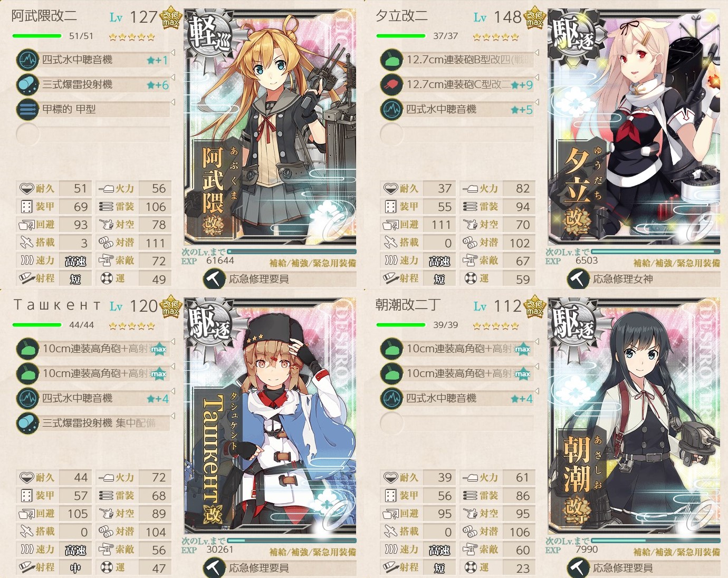Click sonar icon beside Abukuma's 四式水中聴音機
The height and width of the screenshot is (578, 728).
point(27,60)
